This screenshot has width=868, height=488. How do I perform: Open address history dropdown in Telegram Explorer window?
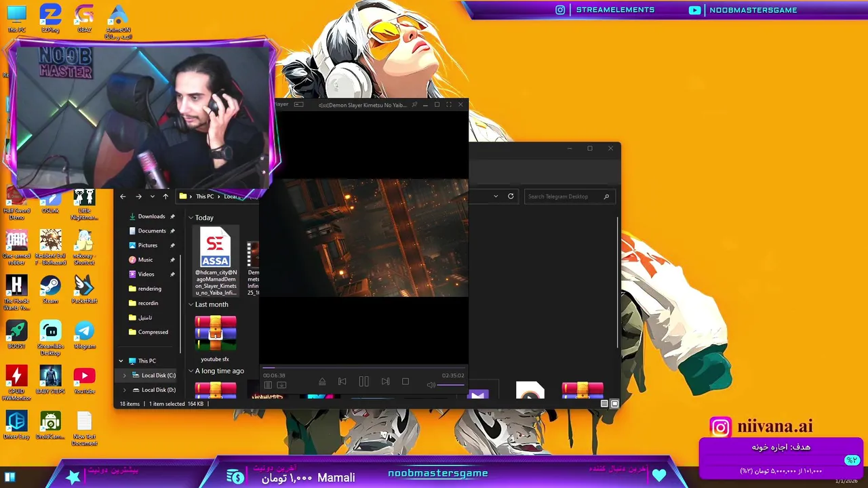click(496, 197)
